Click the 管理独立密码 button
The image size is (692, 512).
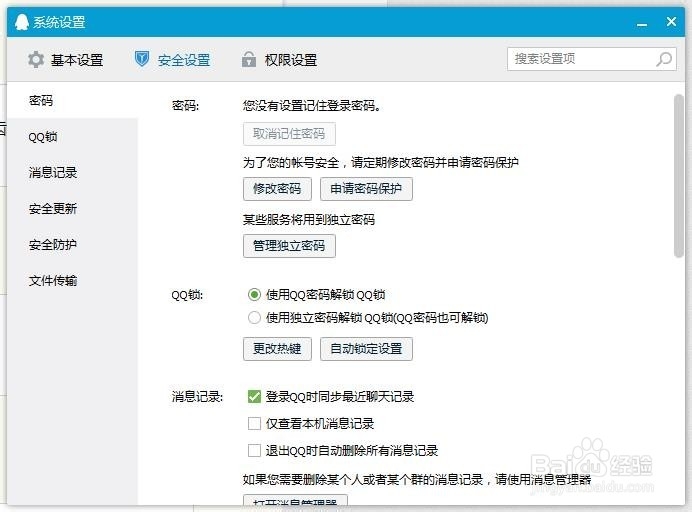289,246
